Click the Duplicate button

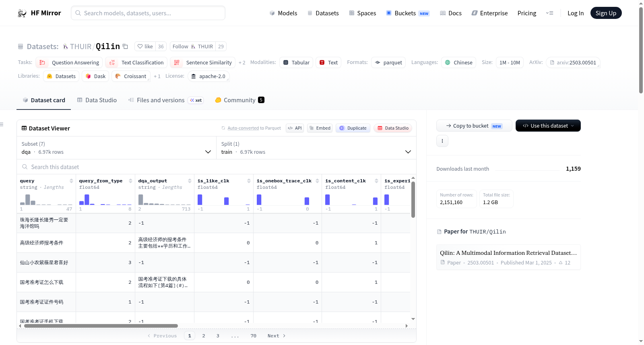pos(353,128)
